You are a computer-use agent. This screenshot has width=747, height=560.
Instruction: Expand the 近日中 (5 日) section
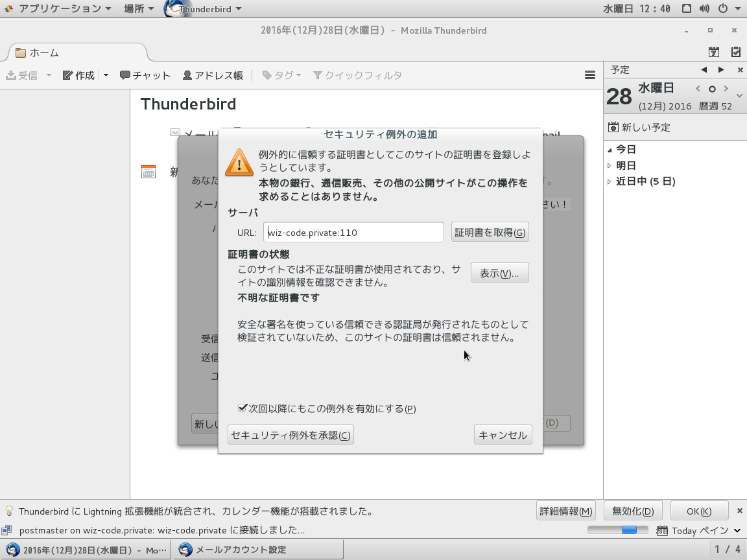tap(610, 181)
